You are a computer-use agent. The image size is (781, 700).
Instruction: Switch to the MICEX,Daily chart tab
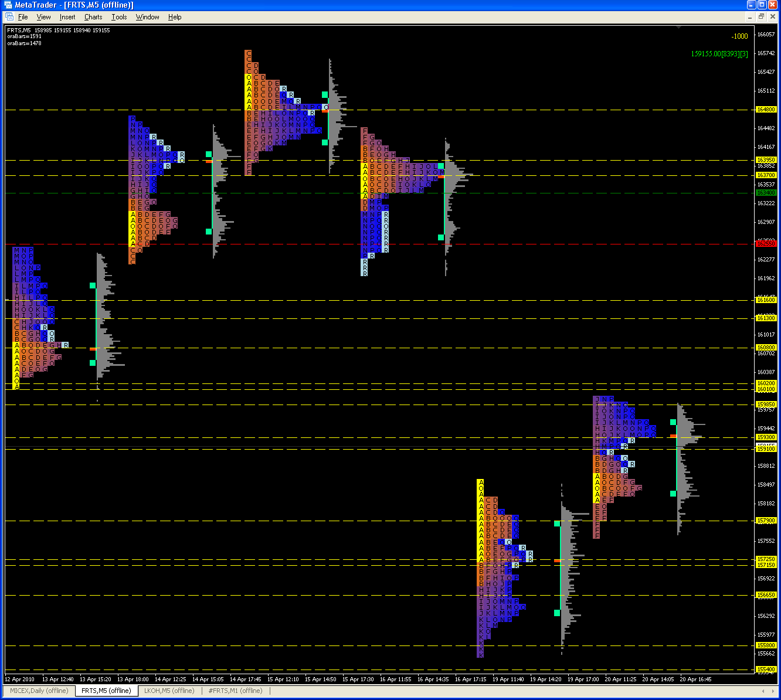[x=39, y=691]
